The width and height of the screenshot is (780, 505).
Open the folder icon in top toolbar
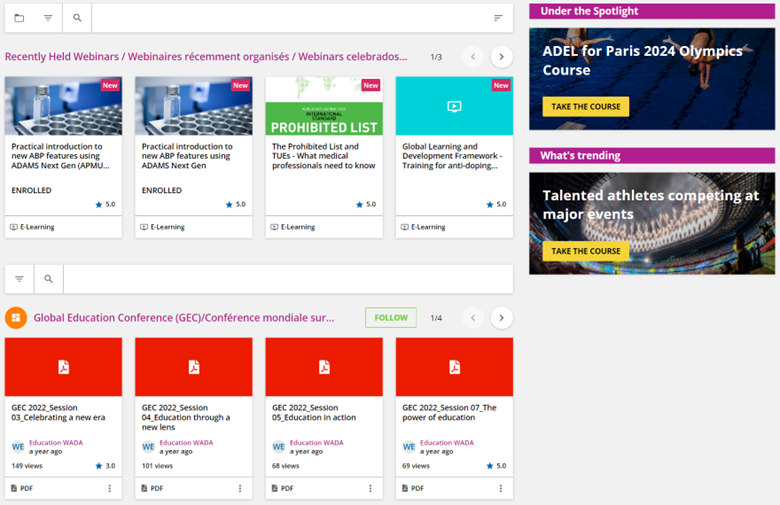[19, 18]
